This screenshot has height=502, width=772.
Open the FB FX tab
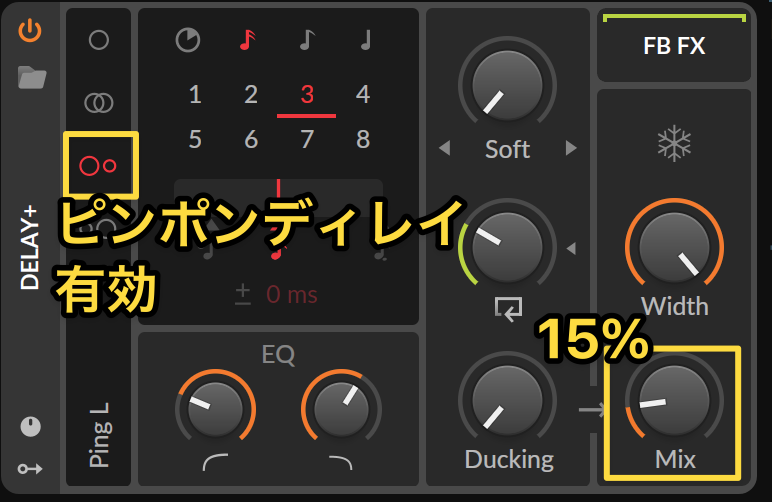[674, 46]
